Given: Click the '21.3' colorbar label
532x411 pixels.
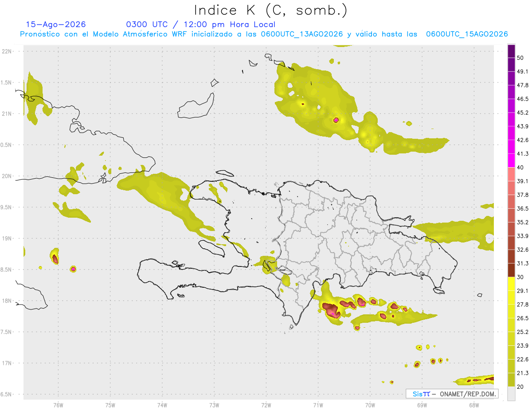Looking at the screenshot, I should [x=522, y=373].
